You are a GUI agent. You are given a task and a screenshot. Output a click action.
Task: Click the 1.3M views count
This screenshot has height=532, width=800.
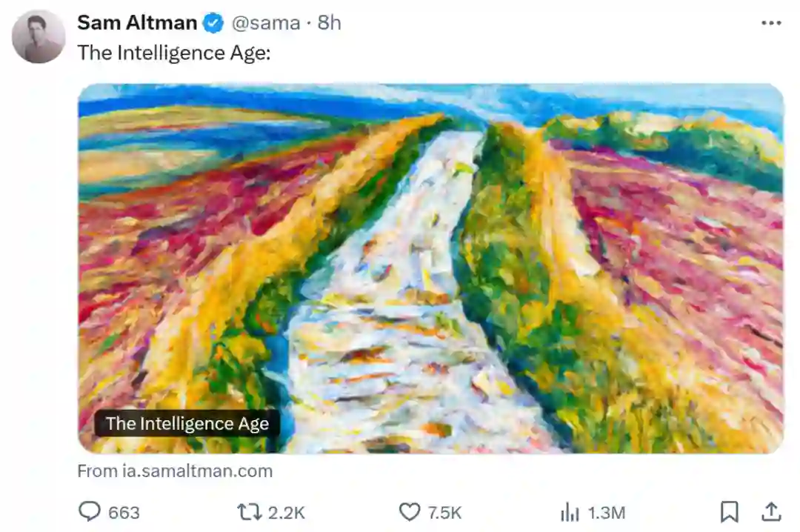[607, 513]
